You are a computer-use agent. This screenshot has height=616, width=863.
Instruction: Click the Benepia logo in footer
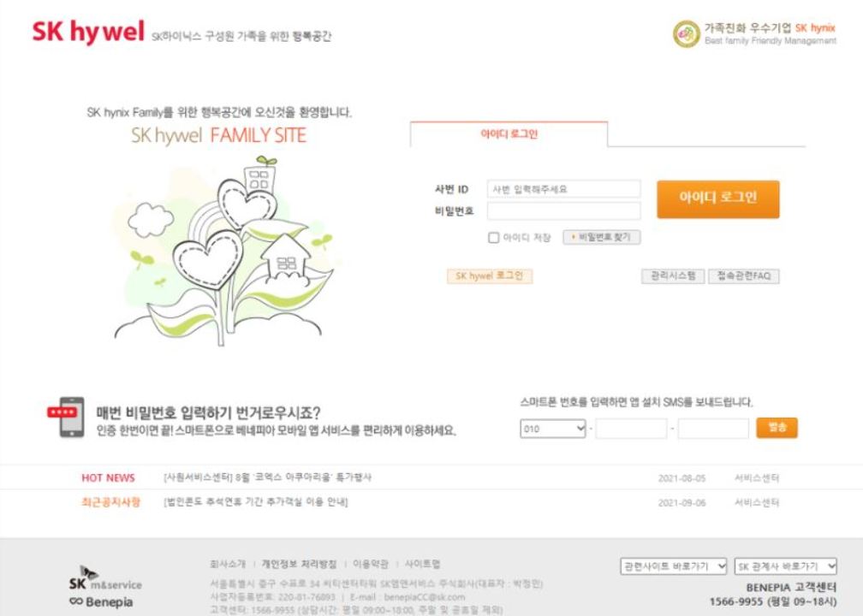(101, 601)
